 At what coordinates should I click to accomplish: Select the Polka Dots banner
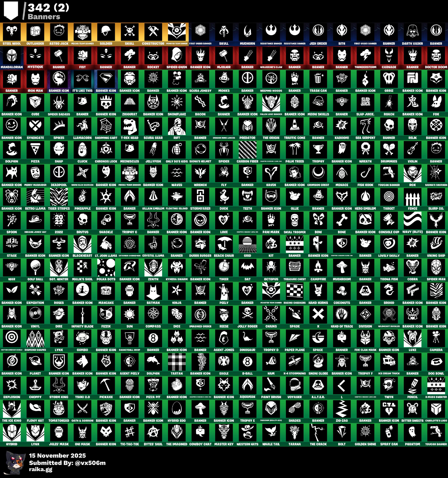pos(106,268)
